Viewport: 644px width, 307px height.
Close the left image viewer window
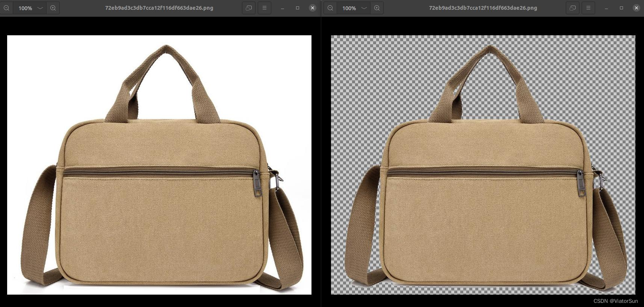tap(313, 8)
